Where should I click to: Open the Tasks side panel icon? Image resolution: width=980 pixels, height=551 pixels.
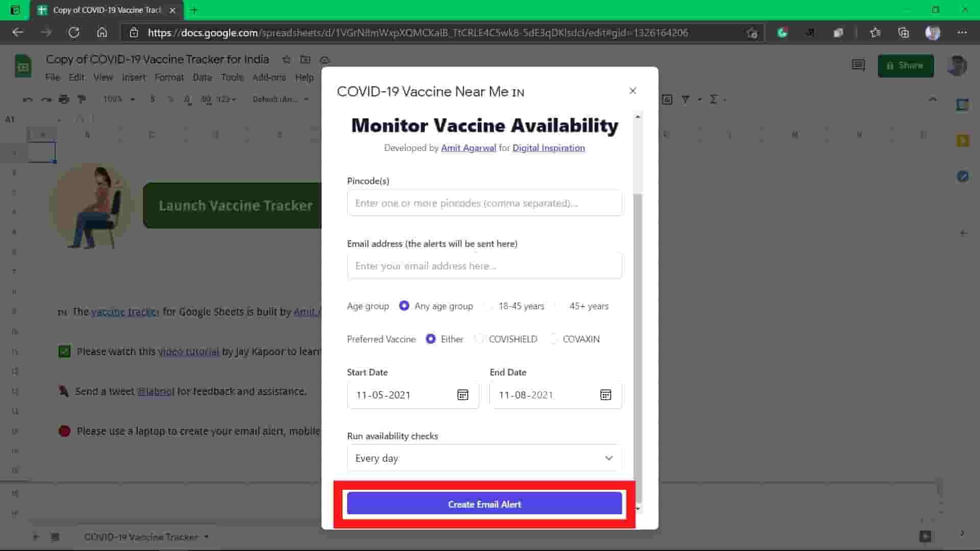pyautogui.click(x=963, y=177)
